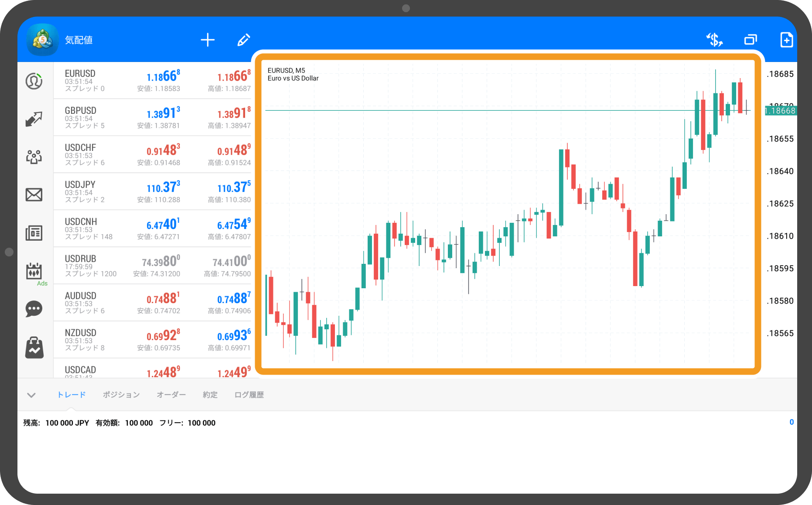
Task: Collapse the bottom toolbox with chevron
Action: [31, 395]
